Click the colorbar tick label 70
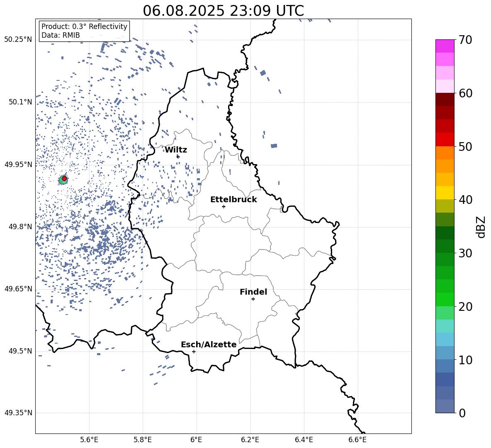Image resolution: width=491 pixels, height=448 pixels. [465, 40]
